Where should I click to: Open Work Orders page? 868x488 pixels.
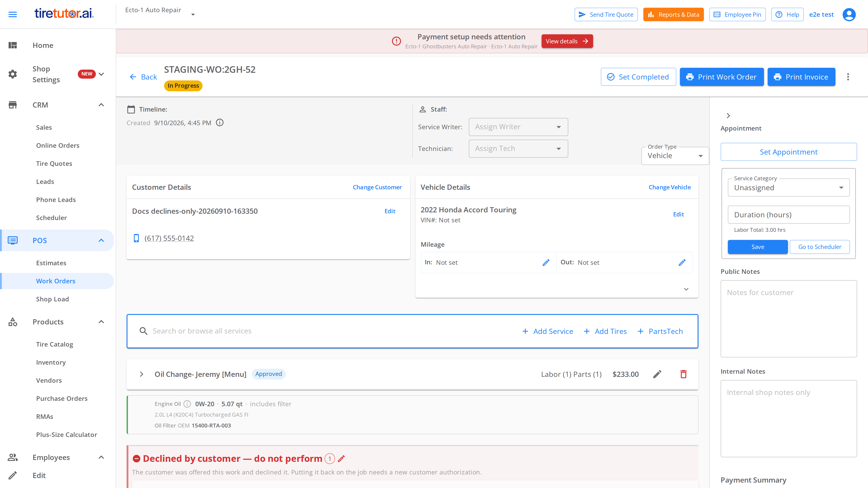click(x=56, y=281)
